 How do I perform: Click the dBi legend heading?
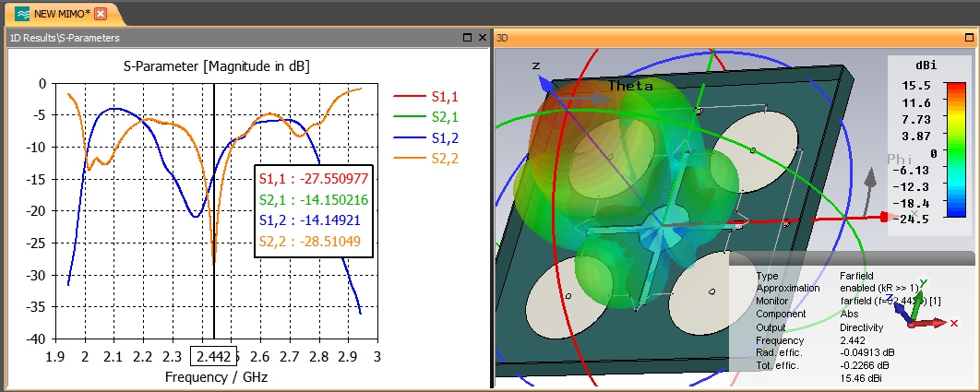click(x=926, y=65)
